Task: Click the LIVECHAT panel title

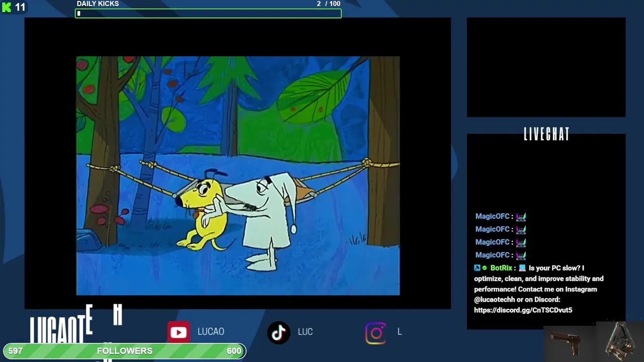Action: click(x=546, y=134)
